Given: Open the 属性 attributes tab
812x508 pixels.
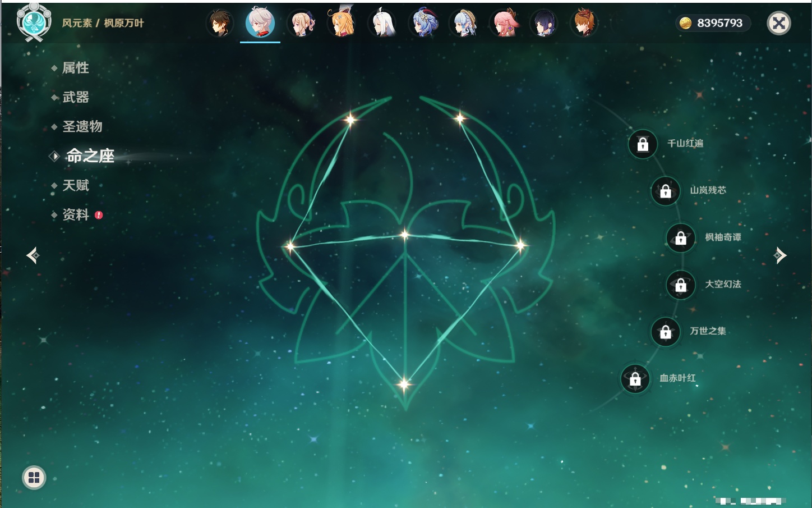Looking at the screenshot, I should click(75, 68).
